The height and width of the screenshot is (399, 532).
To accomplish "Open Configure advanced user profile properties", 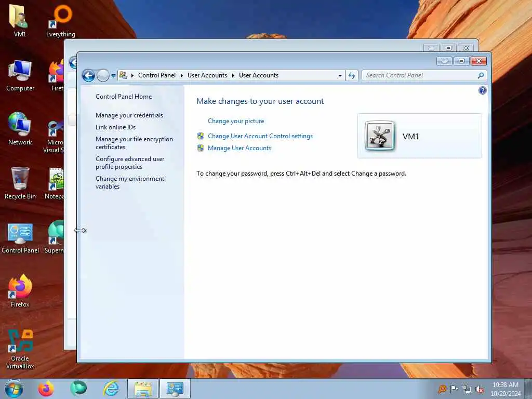I will [x=129, y=163].
